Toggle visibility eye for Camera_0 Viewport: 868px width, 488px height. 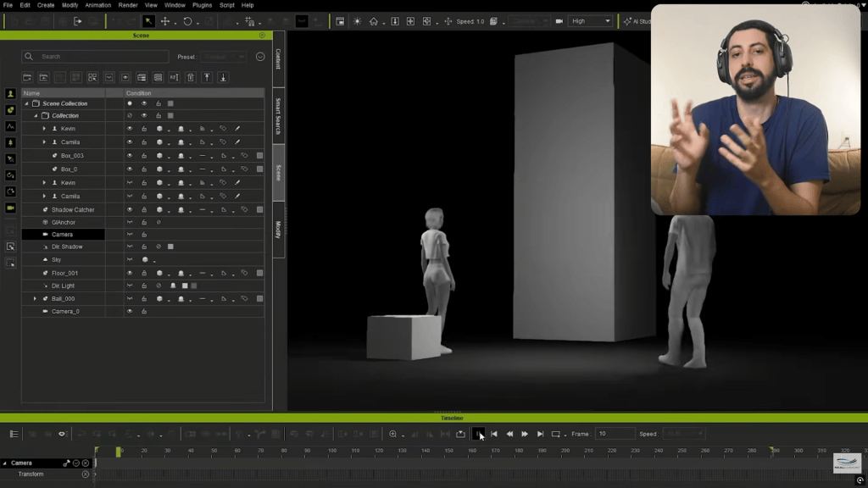pyautogui.click(x=130, y=311)
